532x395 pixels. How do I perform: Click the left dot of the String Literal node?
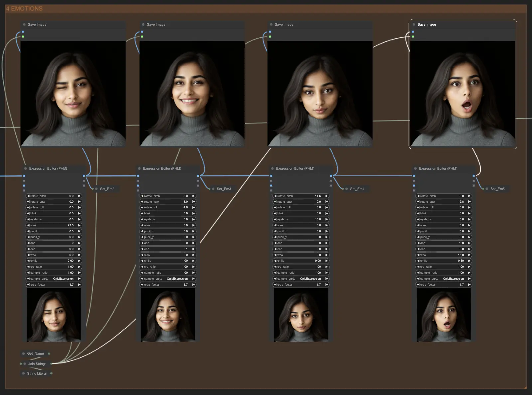pos(23,374)
